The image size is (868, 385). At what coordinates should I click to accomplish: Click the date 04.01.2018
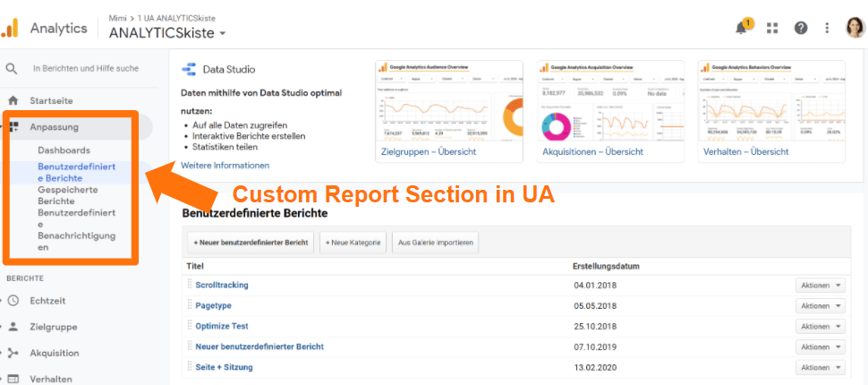pos(595,286)
